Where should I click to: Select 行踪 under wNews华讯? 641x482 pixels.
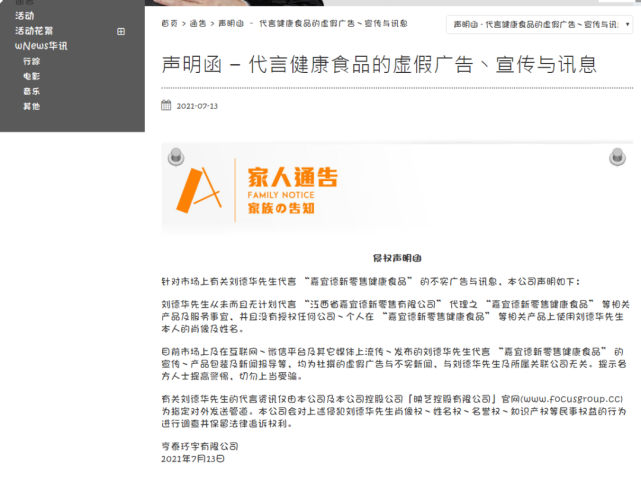tap(31, 61)
